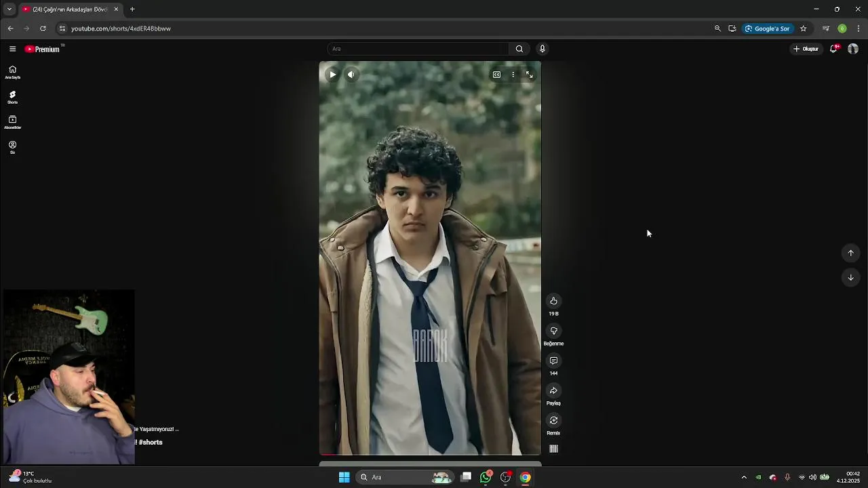868x488 pixels.
Task: Click the Oluştur create button
Action: (806, 49)
